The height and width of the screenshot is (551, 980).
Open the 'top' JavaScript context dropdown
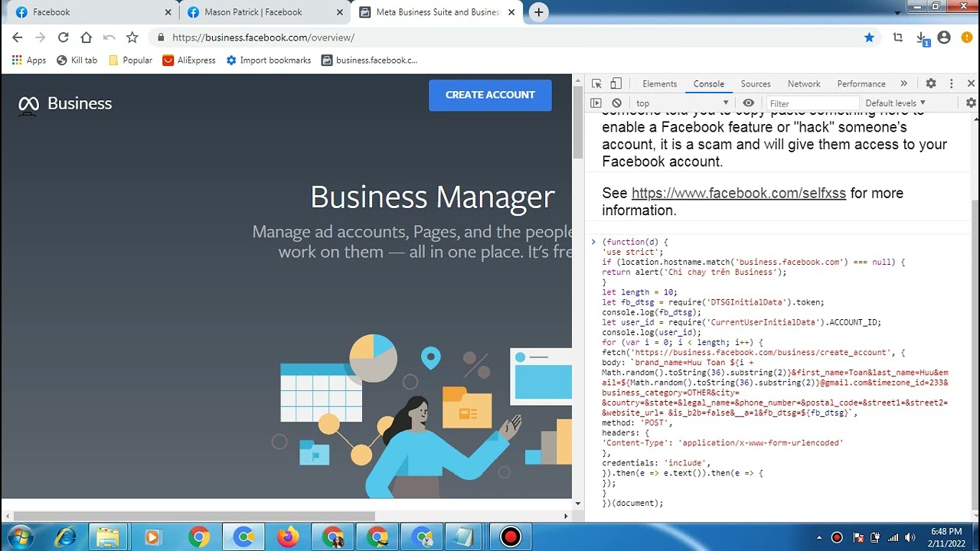682,103
